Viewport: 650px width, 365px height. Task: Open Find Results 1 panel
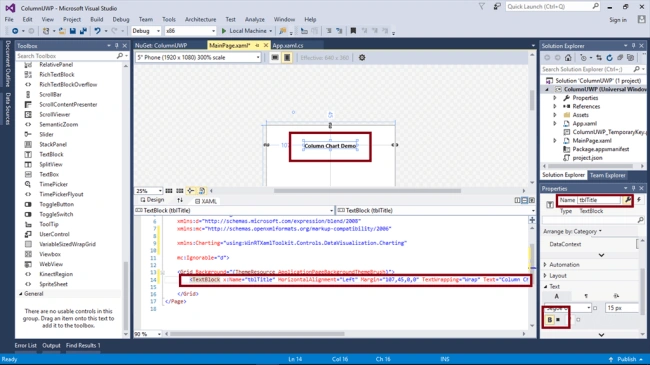[x=83, y=346]
